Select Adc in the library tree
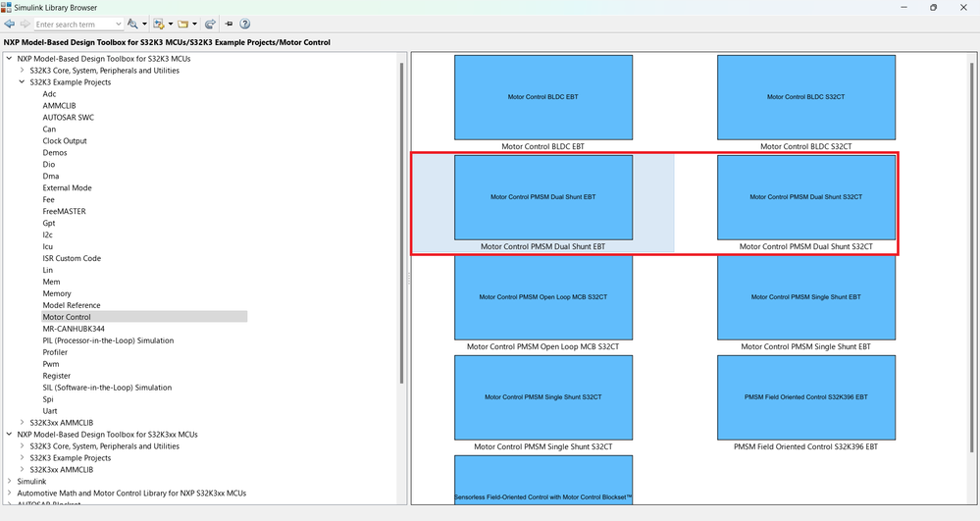Viewport: 980px width, 521px height. pos(49,94)
